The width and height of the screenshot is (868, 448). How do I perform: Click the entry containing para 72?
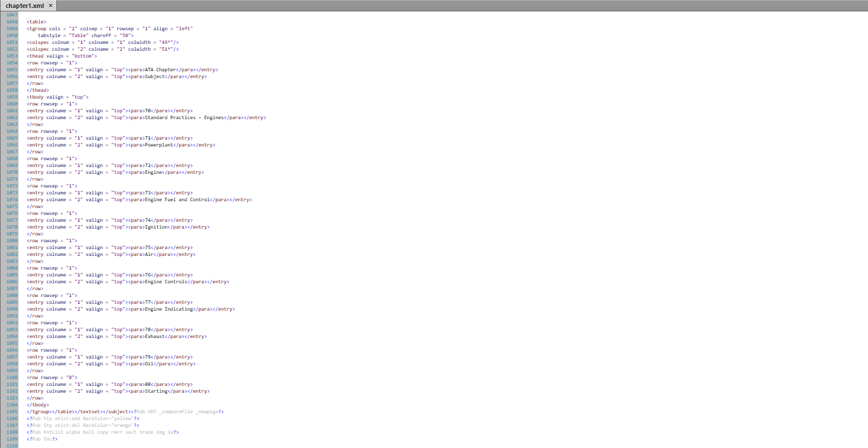(110, 165)
